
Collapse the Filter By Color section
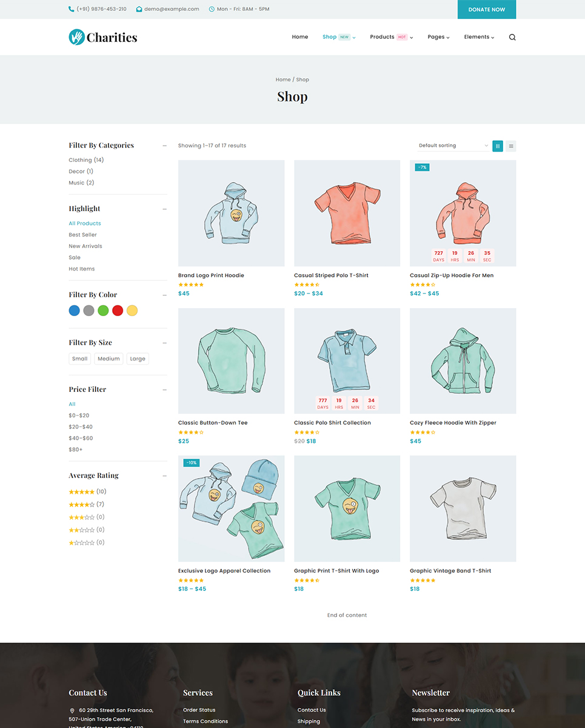(x=165, y=295)
